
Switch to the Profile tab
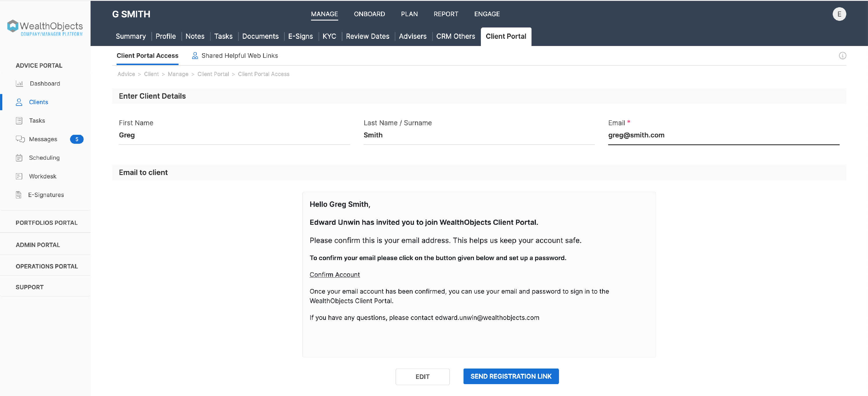click(x=165, y=36)
